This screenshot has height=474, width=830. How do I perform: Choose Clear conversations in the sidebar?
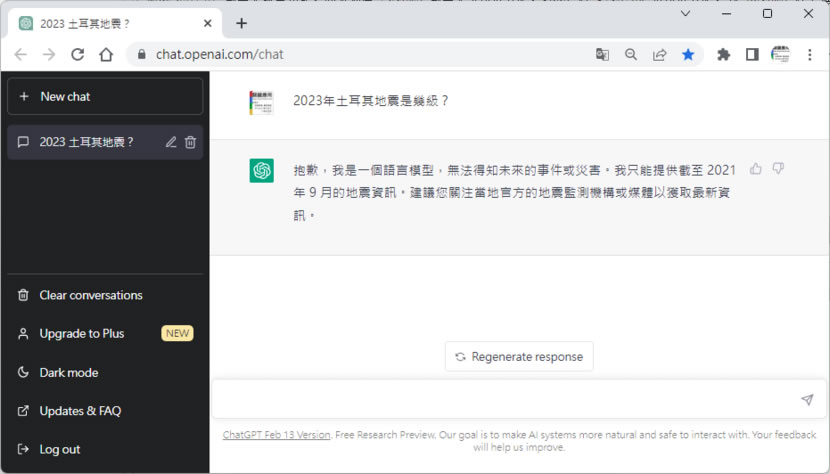click(90, 295)
